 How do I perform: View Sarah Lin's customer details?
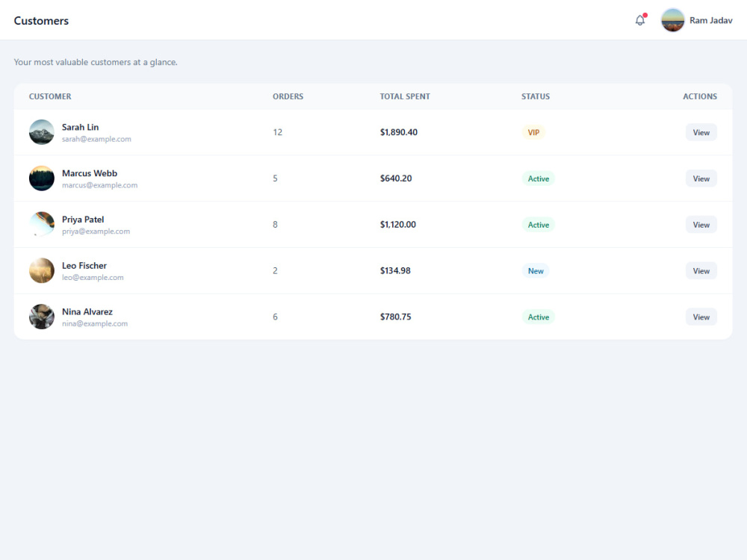pos(701,132)
